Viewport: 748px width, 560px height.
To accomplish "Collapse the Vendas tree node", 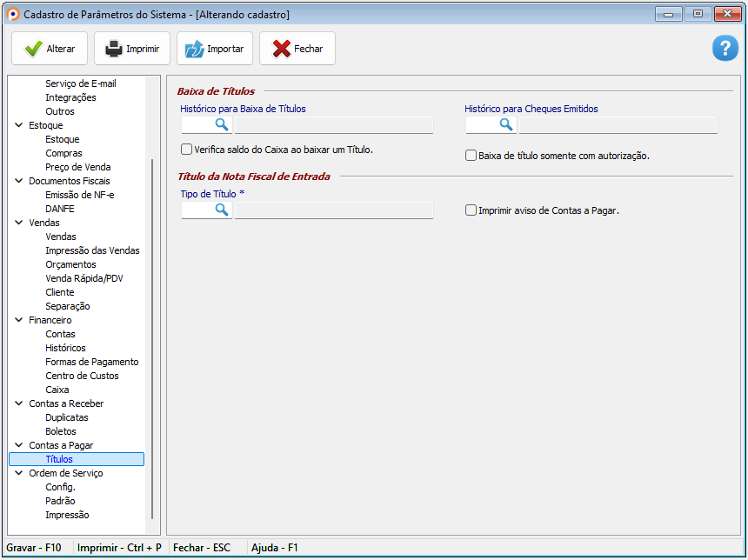I will (19, 223).
